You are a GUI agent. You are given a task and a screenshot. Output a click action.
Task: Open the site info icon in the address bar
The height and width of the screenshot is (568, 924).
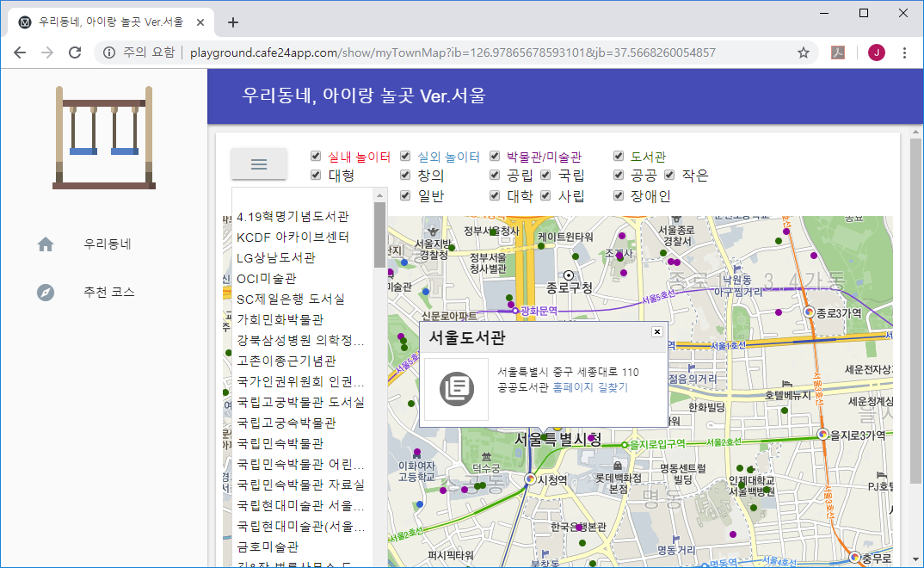coord(109,52)
